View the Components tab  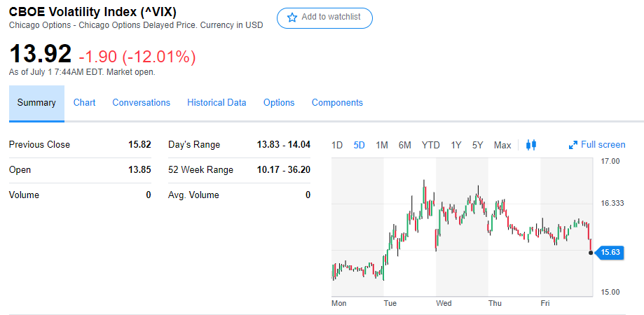pos(337,102)
